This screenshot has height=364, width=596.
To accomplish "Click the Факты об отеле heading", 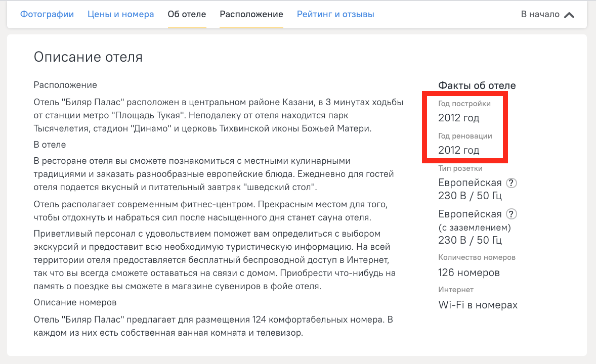I will tap(477, 85).
